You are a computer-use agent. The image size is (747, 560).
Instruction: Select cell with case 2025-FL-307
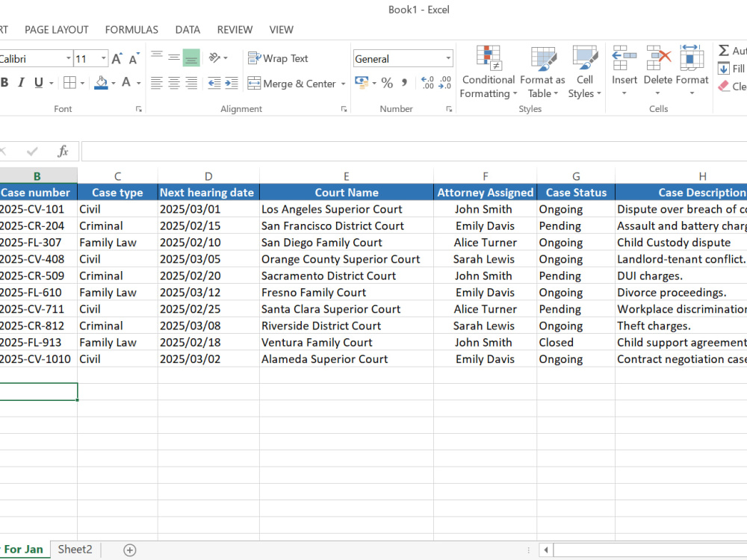point(38,243)
